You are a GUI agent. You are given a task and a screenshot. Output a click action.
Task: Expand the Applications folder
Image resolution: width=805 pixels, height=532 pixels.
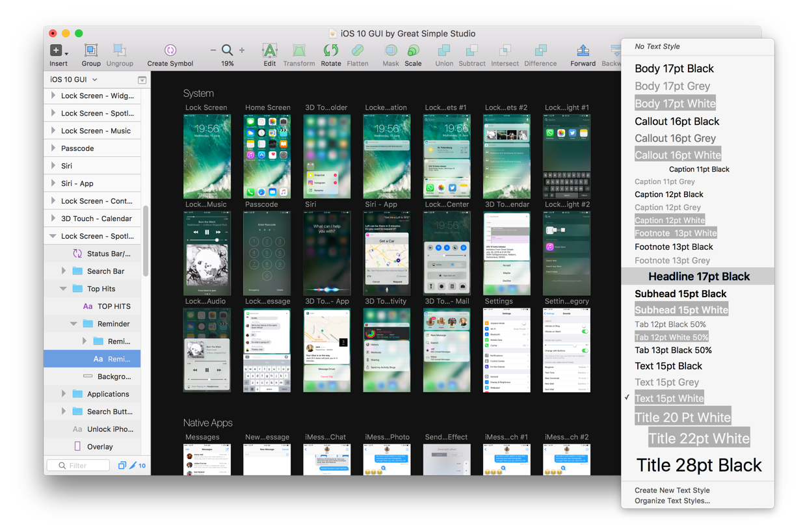click(x=64, y=394)
